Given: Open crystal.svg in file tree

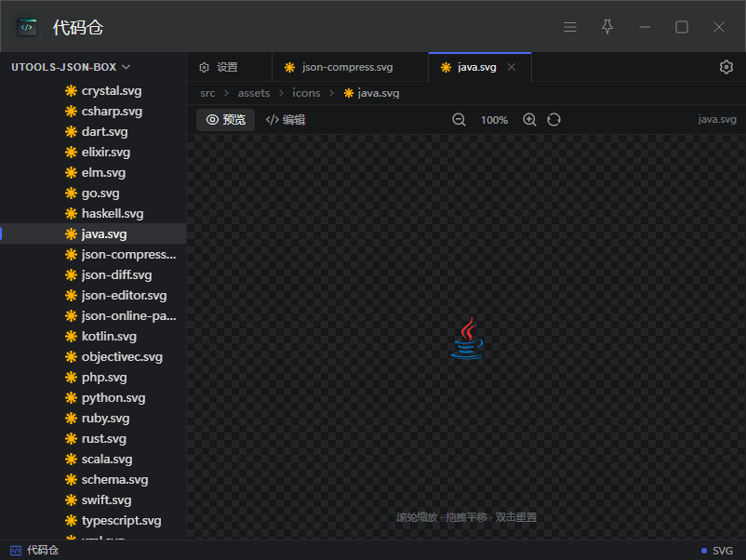Looking at the screenshot, I should coord(93,91).
